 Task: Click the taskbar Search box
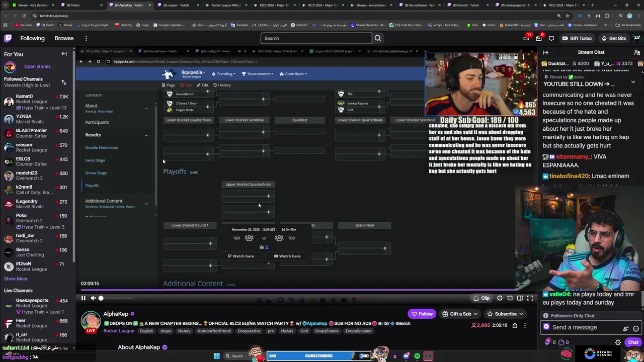(237, 356)
